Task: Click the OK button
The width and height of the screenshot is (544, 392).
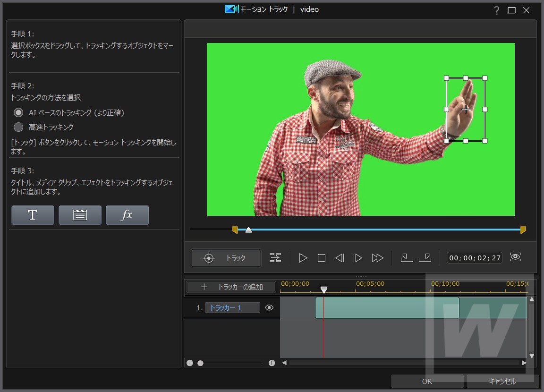Action: pyautogui.click(x=427, y=381)
